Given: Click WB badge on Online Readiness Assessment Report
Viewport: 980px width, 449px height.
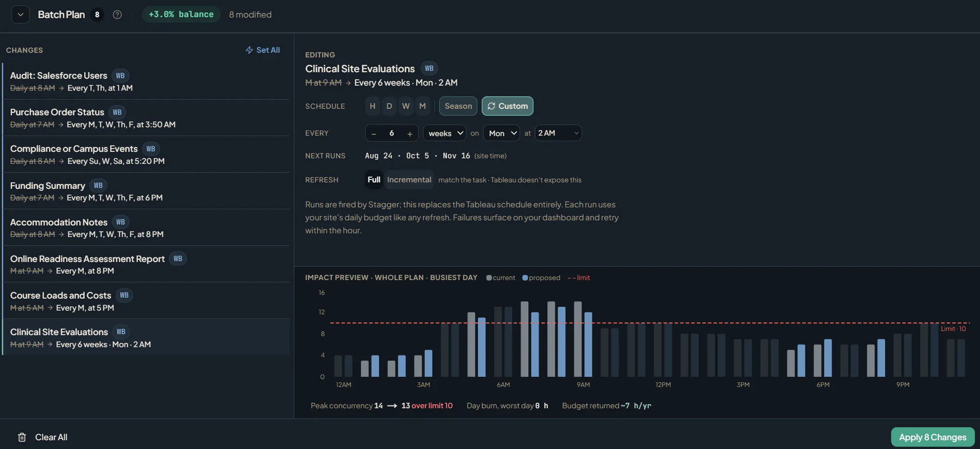Looking at the screenshot, I should pyautogui.click(x=178, y=258).
